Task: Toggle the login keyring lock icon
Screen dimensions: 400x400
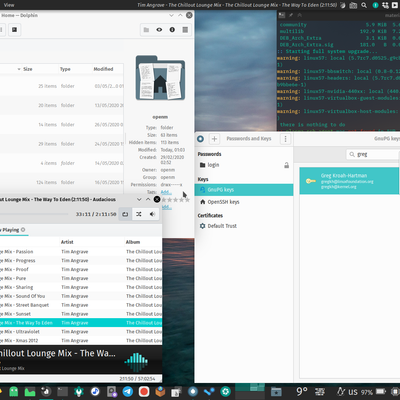Action: click(x=286, y=165)
